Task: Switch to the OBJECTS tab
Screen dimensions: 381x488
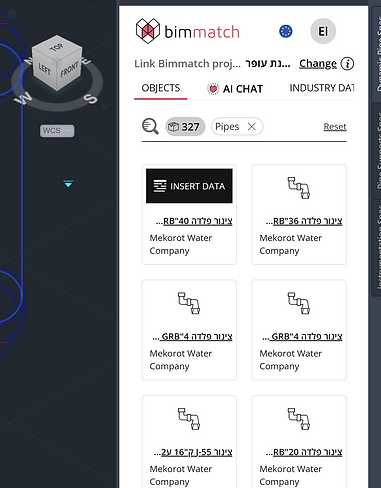Action: point(161,88)
